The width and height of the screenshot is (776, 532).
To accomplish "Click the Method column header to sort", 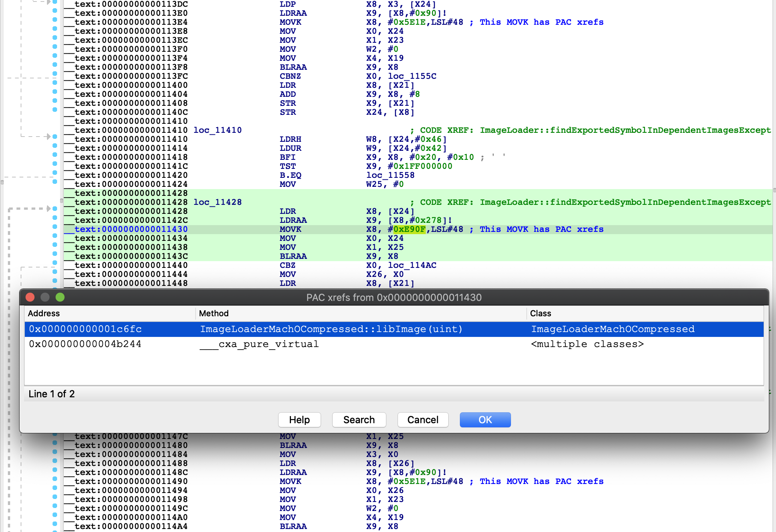I will [214, 313].
